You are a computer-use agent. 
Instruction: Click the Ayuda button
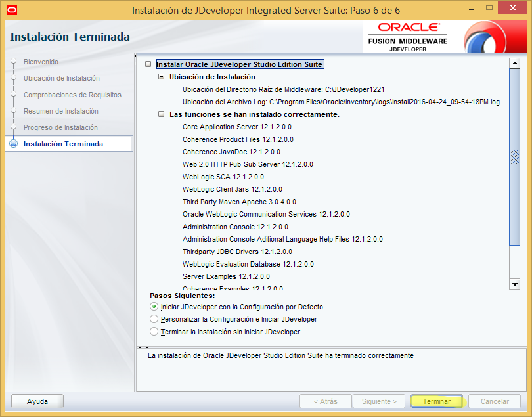pyautogui.click(x=37, y=401)
